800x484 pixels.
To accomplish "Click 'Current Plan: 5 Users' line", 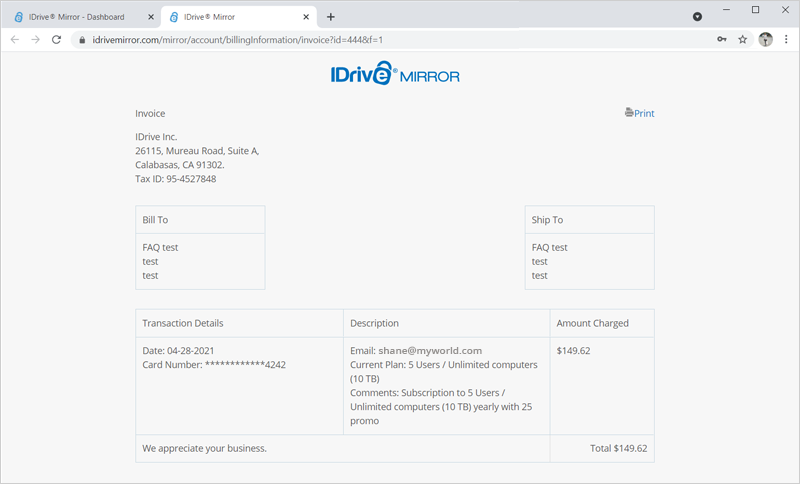I will click(x=443, y=372).
